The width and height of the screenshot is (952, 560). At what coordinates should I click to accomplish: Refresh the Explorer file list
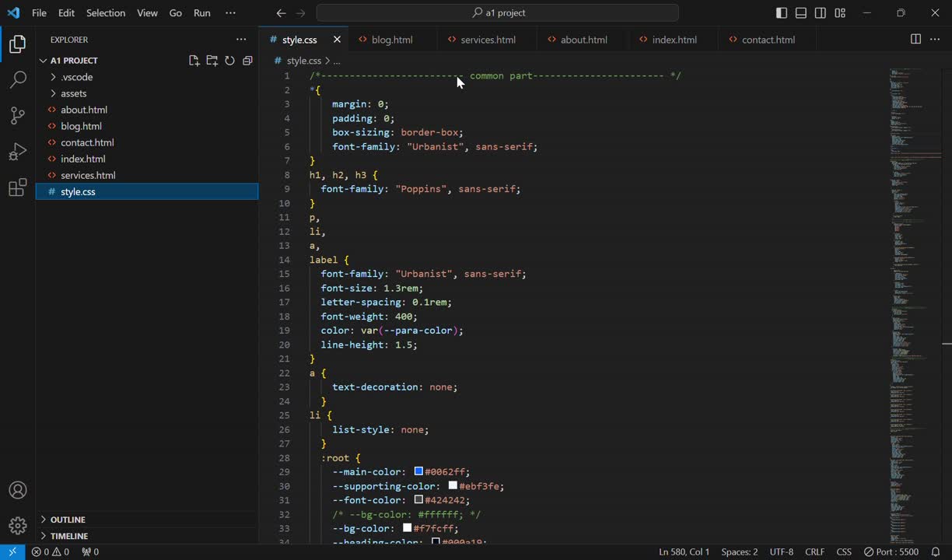pyautogui.click(x=229, y=61)
